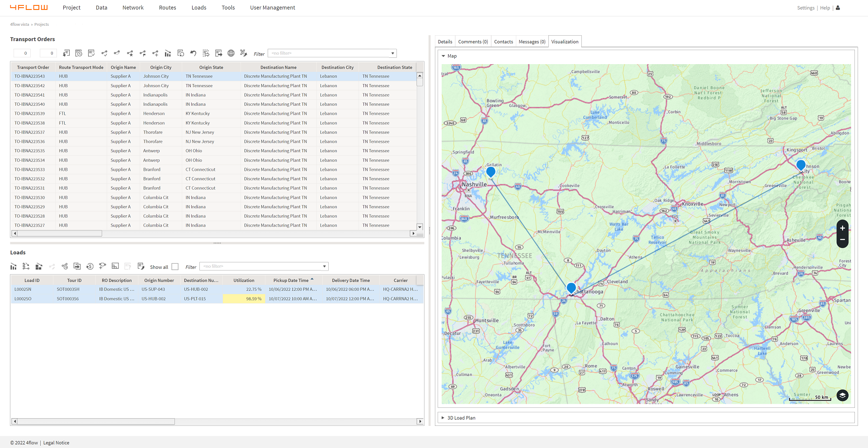
Task: Open the map layers button
Action: pyautogui.click(x=842, y=396)
